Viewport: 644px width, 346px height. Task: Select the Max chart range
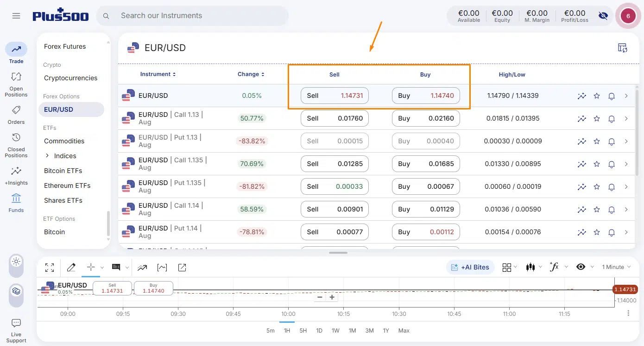click(404, 331)
